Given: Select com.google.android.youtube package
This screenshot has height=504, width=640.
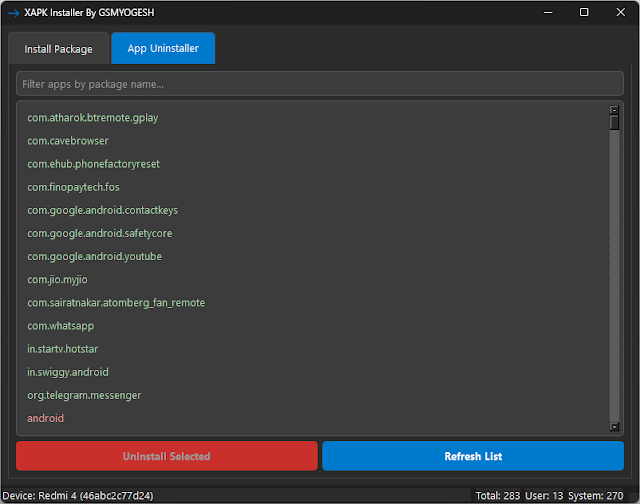Looking at the screenshot, I should click(x=94, y=257).
